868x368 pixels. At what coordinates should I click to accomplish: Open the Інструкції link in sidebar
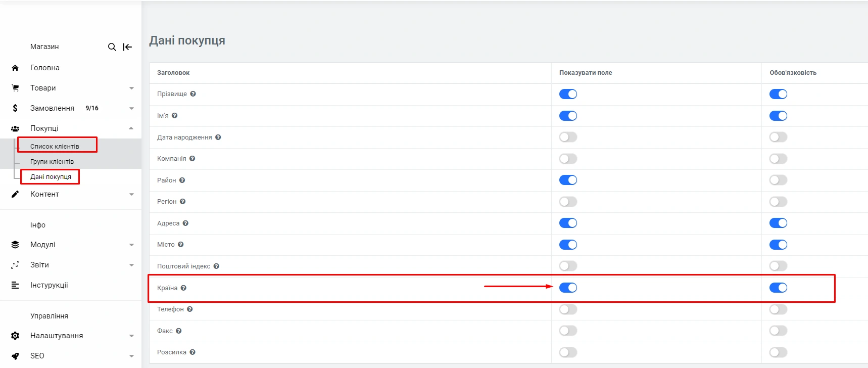click(x=49, y=285)
